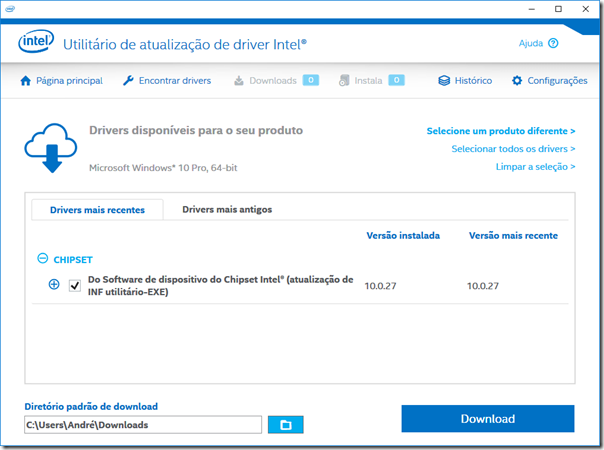Click the Downloads count badge
This screenshot has width=604, height=450.
click(311, 80)
